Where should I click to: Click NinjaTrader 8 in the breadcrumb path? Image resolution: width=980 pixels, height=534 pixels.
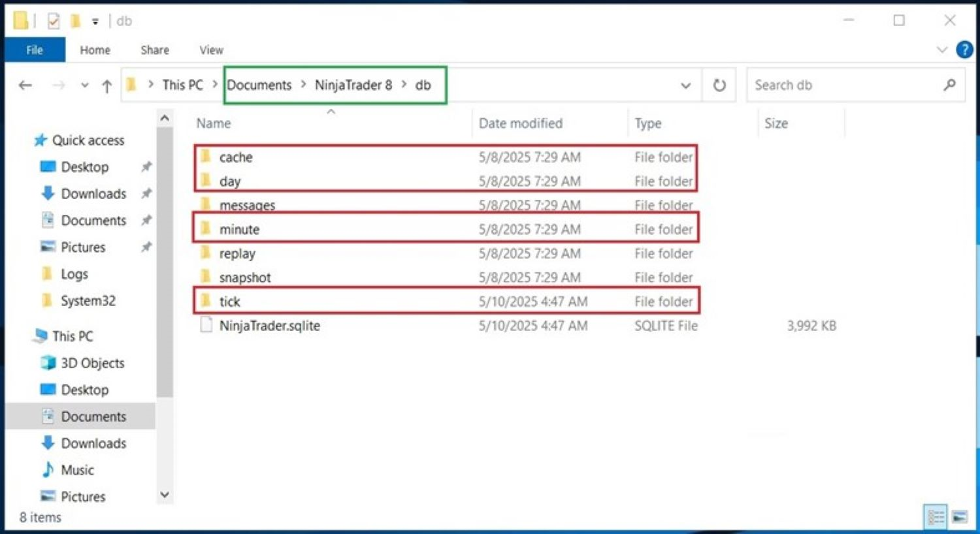[353, 85]
